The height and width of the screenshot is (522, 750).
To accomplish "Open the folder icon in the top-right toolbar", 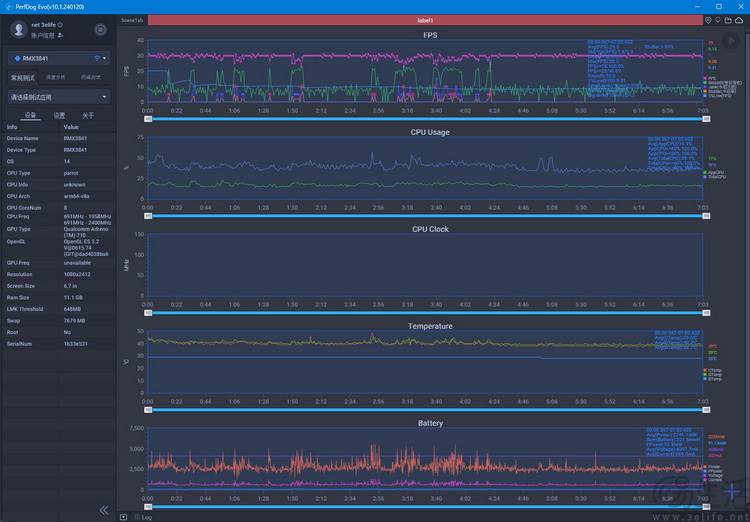I will (728, 20).
